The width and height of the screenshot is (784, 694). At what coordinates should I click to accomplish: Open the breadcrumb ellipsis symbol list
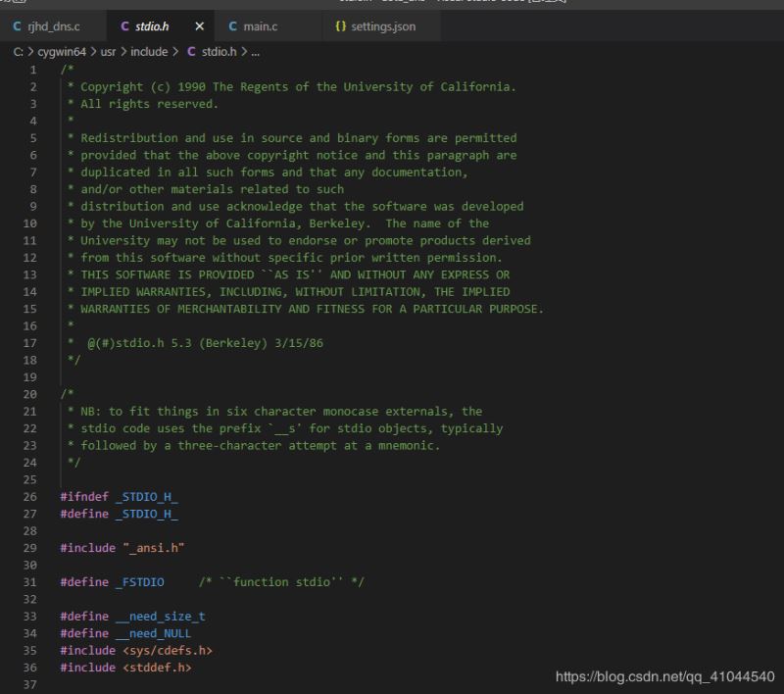point(255,51)
